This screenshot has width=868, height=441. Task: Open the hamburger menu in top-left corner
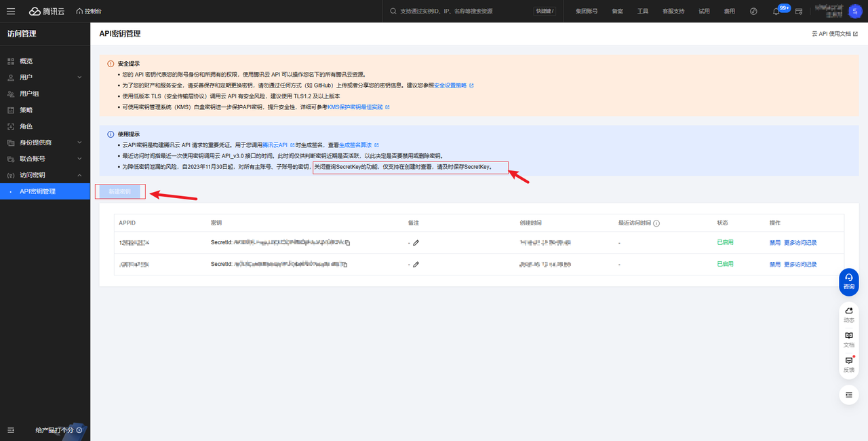click(11, 11)
